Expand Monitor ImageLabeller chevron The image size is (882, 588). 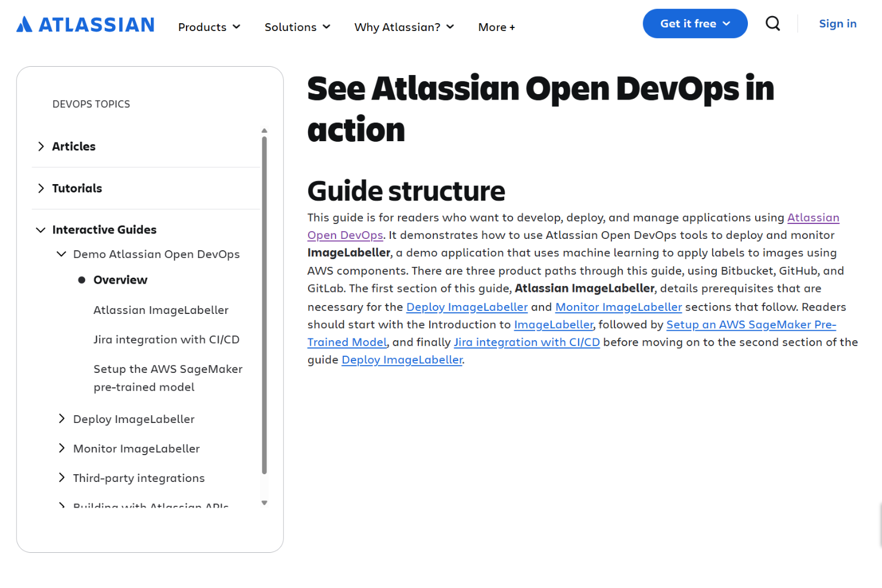click(61, 448)
